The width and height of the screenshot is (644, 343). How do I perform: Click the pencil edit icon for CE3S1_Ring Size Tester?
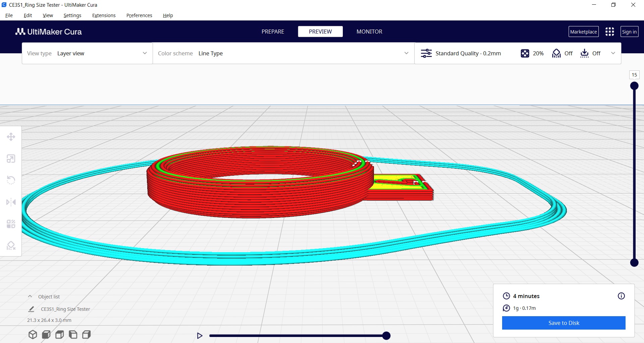pos(31,309)
